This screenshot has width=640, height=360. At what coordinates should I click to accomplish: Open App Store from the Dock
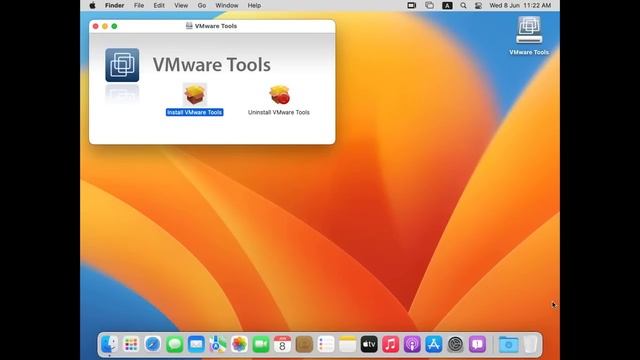(x=434, y=344)
